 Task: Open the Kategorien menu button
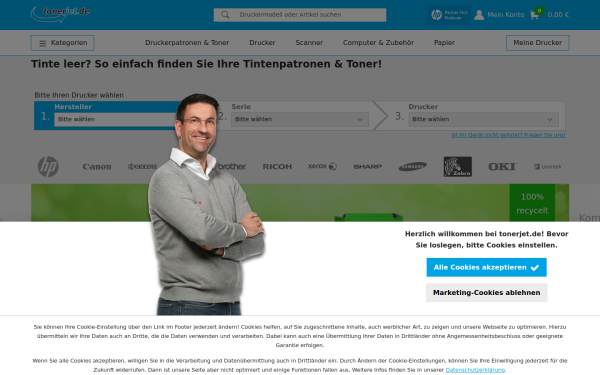pos(62,43)
